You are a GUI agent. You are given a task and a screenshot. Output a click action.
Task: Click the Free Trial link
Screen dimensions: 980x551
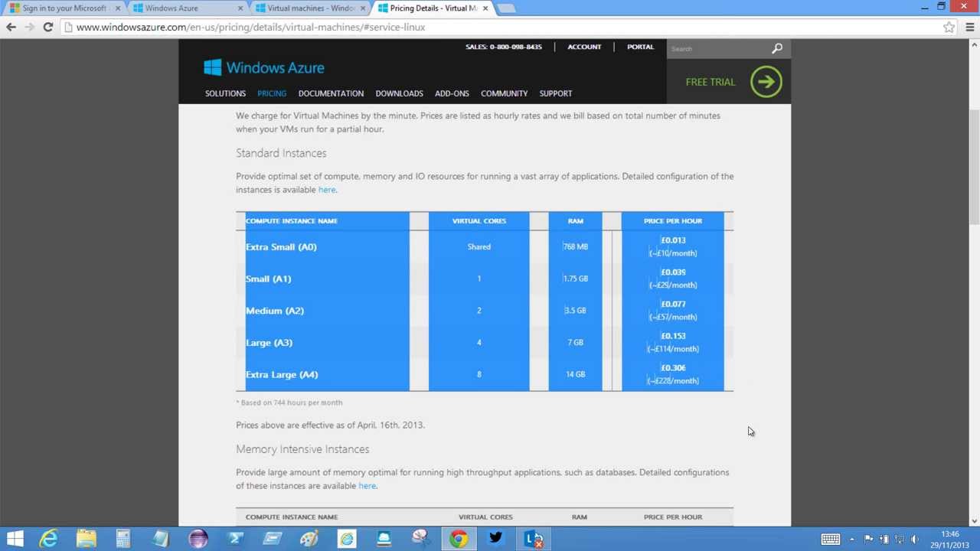tap(710, 82)
